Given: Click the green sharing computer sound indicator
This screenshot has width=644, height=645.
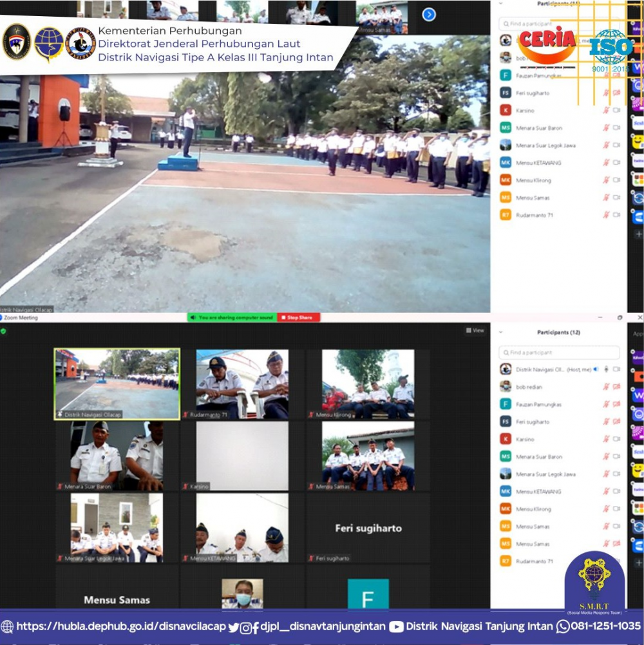Looking at the screenshot, I should tap(232, 317).
